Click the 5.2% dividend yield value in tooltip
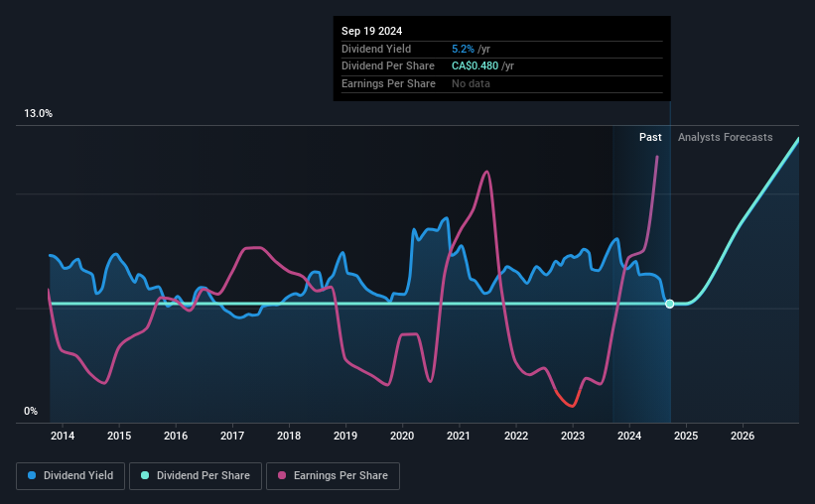Viewport: 815px width, 504px height. point(463,49)
